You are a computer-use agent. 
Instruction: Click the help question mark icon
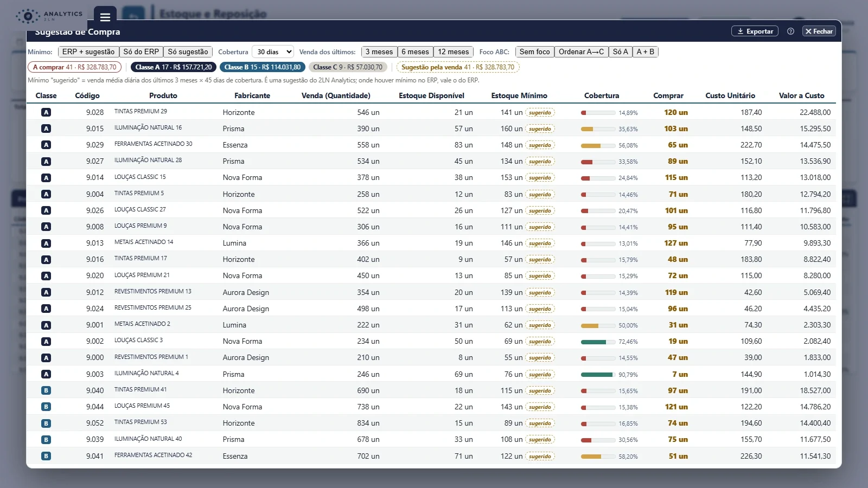click(790, 31)
